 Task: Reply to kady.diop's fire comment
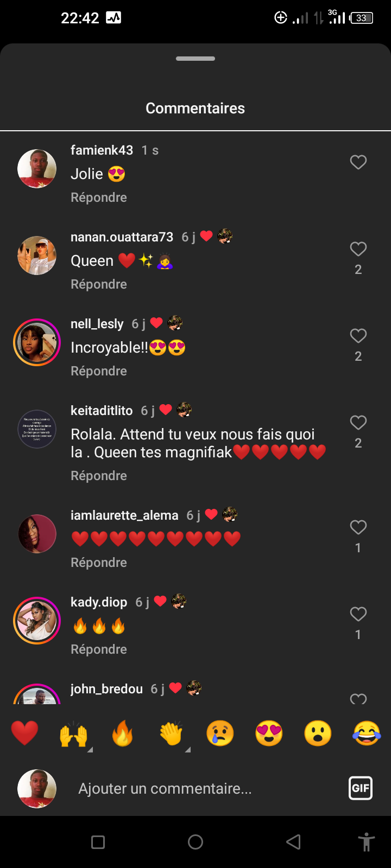coord(99,649)
